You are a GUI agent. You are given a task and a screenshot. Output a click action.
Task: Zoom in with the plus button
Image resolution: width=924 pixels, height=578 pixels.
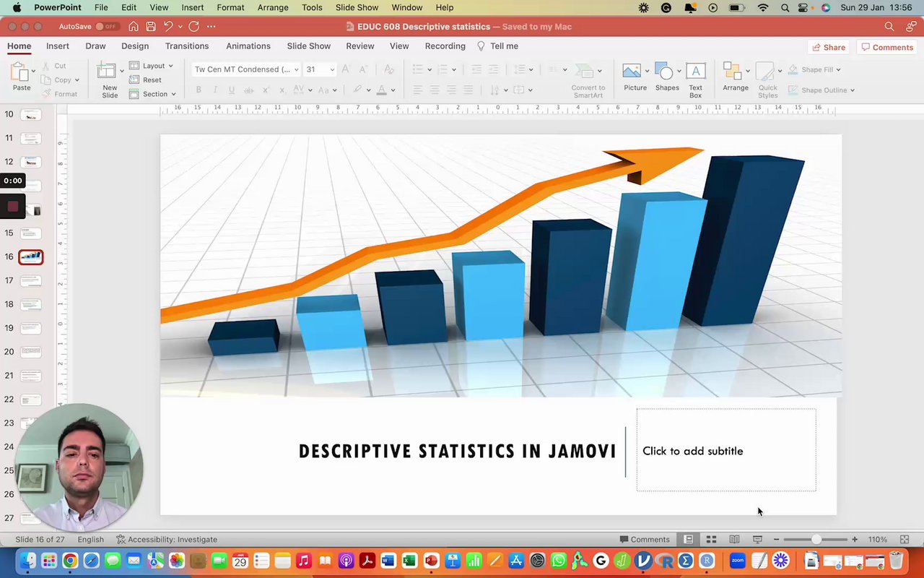pyautogui.click(x=855, y=539)
